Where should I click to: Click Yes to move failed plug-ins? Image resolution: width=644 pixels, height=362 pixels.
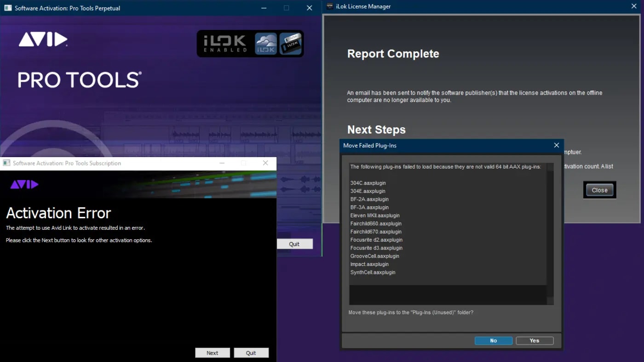point(534,340)
